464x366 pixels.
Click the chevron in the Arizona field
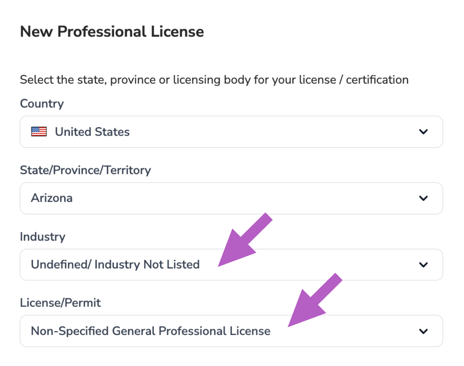point(423,198)
